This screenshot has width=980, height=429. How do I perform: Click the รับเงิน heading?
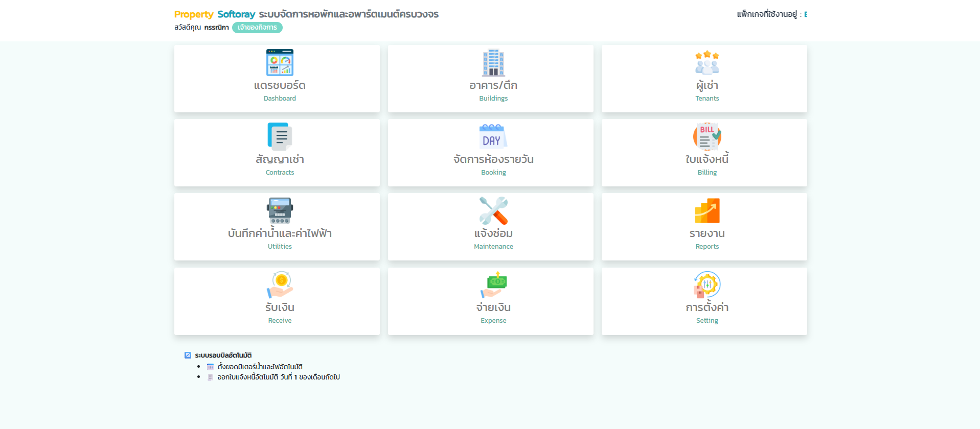pos(280,307)
